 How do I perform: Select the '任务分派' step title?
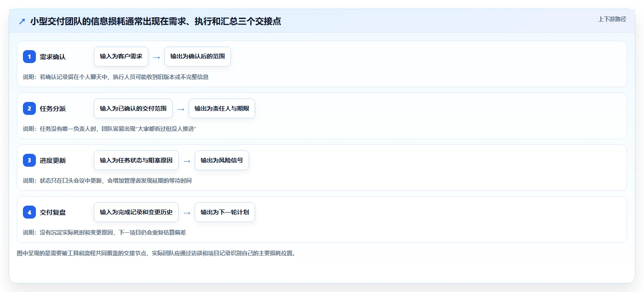coord(53,108)
